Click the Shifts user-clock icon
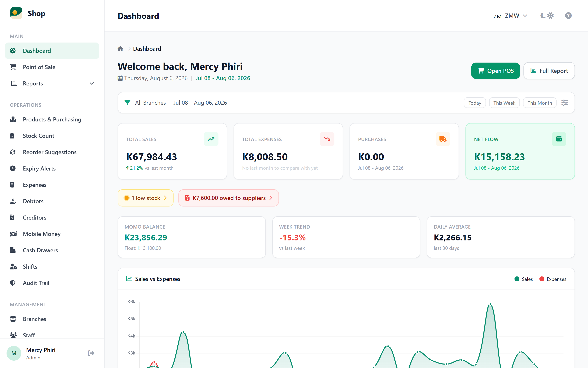Image resolution: width=588 pixels, height=368 pixels. point(13,267)
